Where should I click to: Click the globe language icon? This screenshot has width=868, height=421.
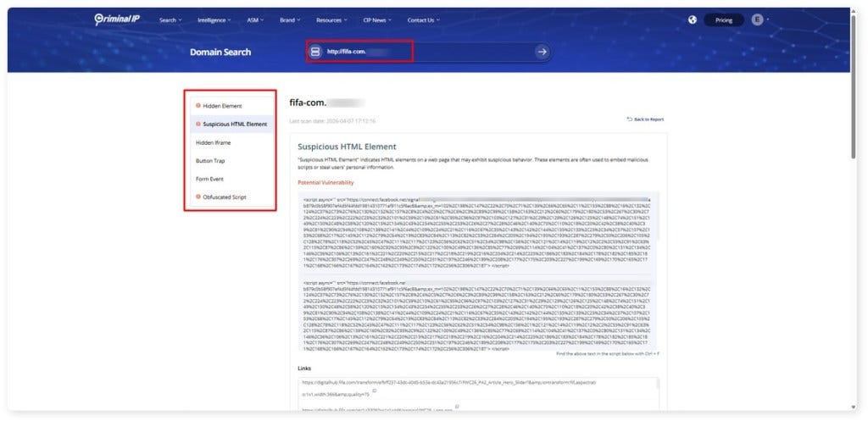click(693, 20)
